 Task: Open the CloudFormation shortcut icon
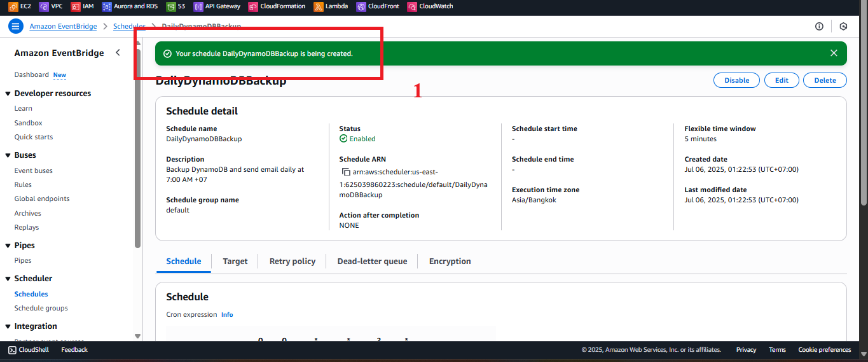[253, 6]
